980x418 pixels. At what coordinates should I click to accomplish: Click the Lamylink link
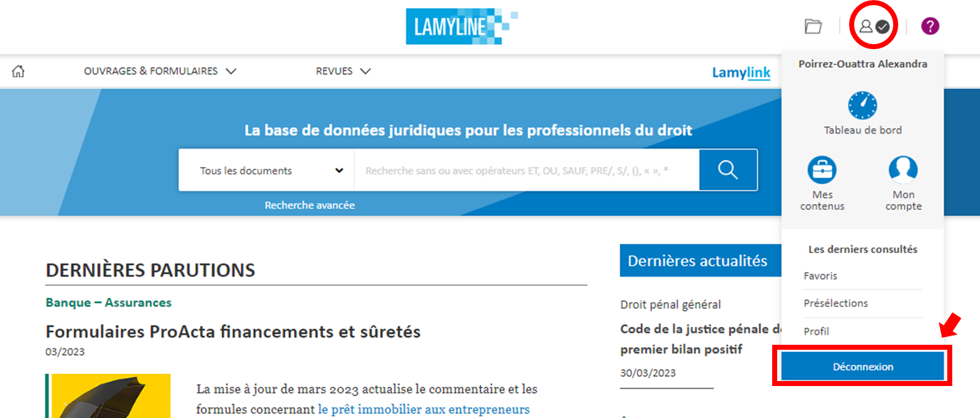[741, 73]
